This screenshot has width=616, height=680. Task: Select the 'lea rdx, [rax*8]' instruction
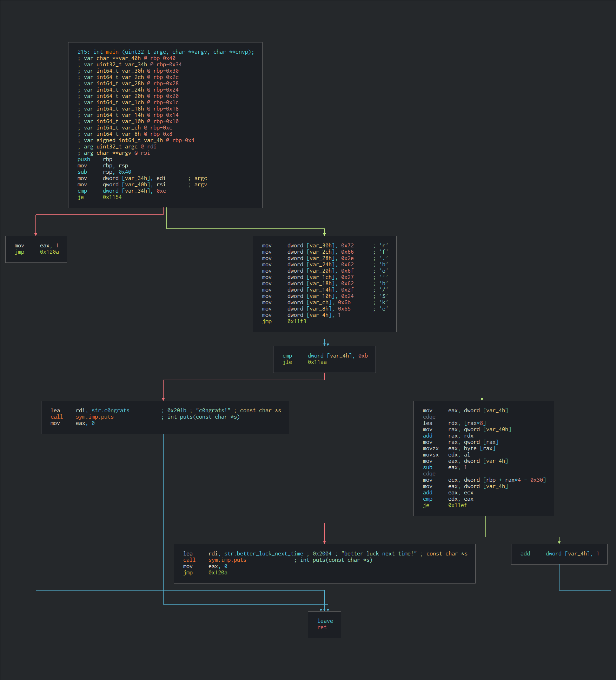click(455, 423)
